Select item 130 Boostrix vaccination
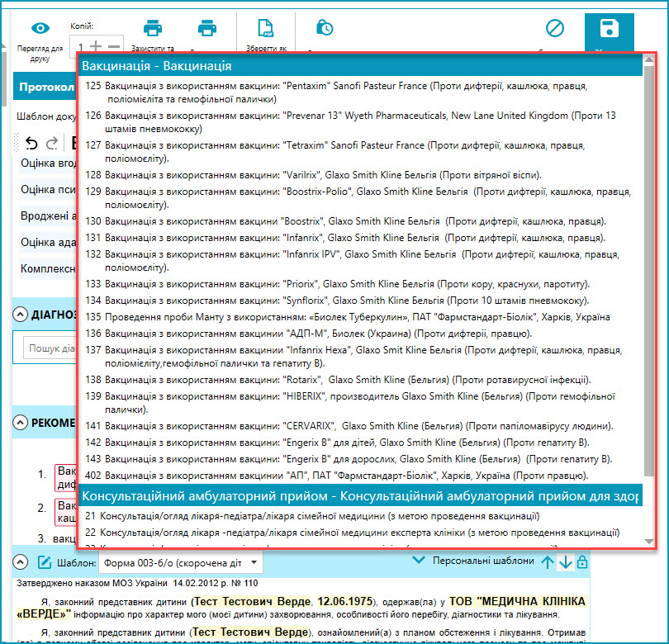Viewport: 669px width, 644px height. tap(361, 221)
